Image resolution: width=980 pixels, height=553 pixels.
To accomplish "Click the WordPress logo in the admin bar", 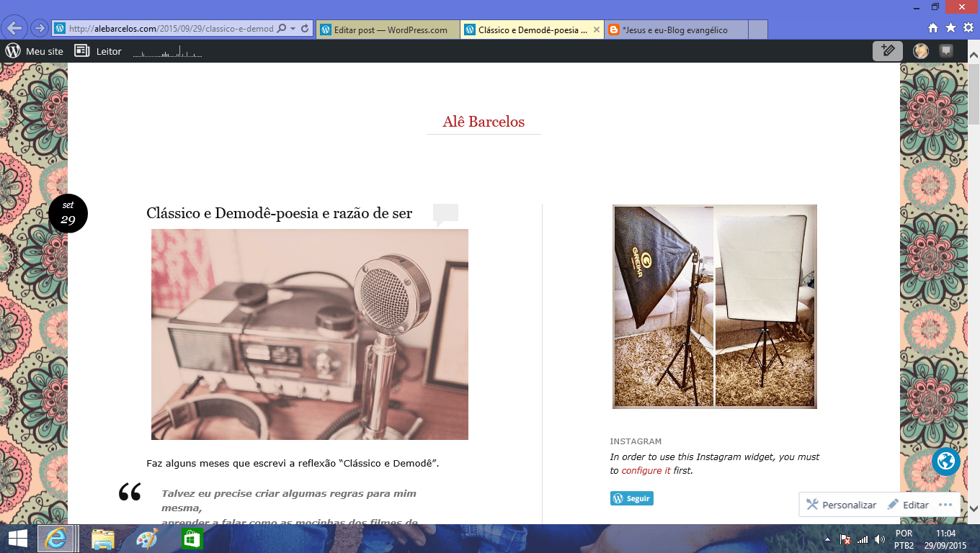I will click(x=12, y=51).
